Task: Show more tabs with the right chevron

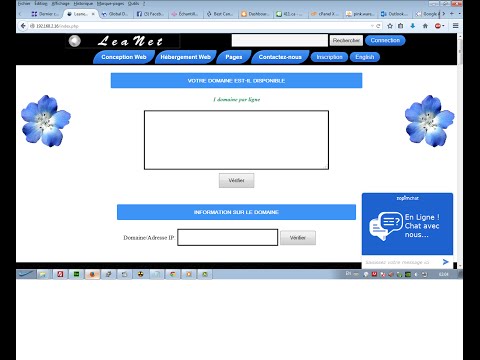Action: pos(444,14)
